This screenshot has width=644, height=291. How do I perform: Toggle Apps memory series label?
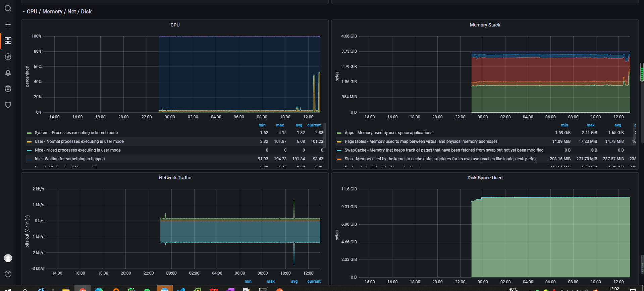click(388, 133)
